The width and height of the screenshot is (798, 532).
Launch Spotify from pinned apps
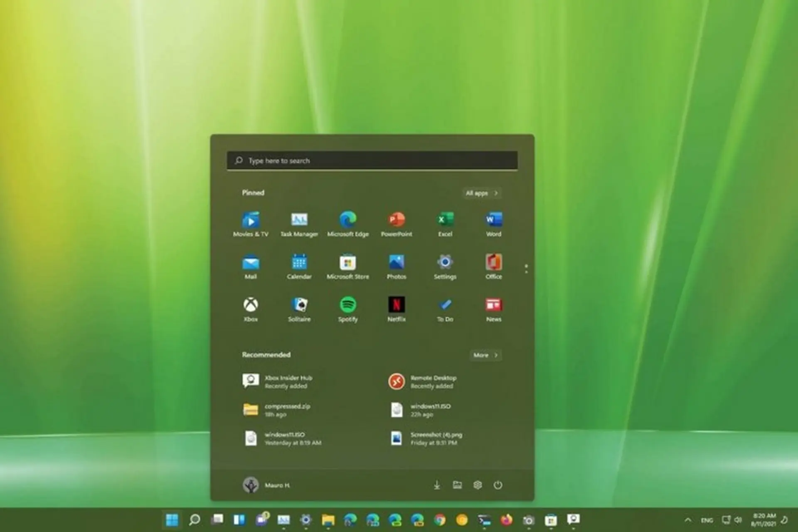(x=348, y=310)
